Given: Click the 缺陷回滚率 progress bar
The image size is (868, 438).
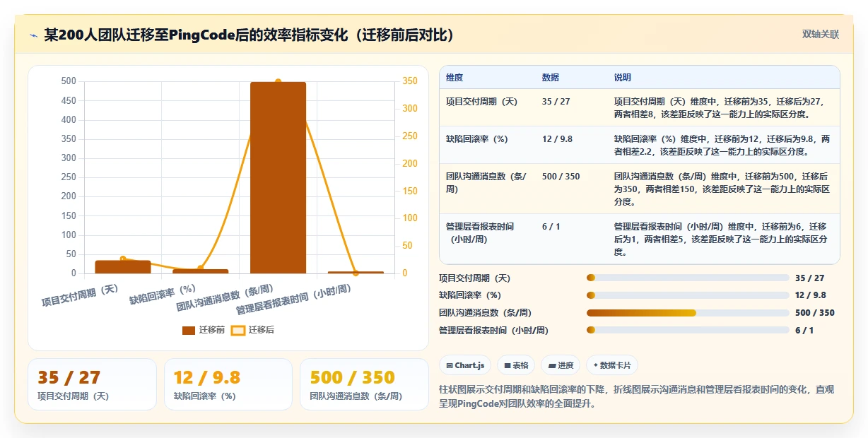Looking at the screenshot, I should pos(688,295).
